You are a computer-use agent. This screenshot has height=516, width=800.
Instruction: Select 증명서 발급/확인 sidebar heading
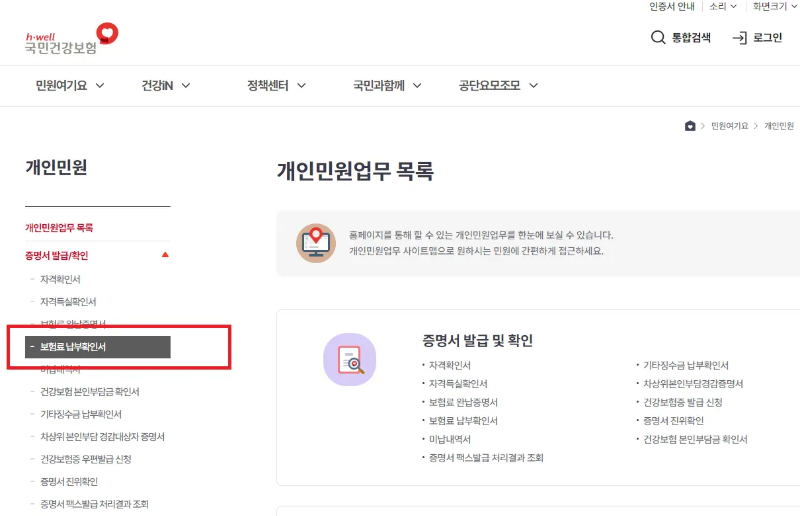click(x=56, y=255)
